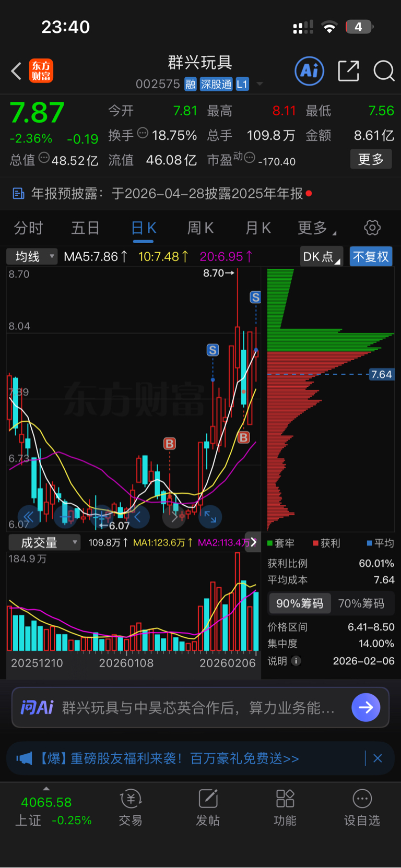Tap 总值 info icon
This screenshot has width=401, height=868.
[x=44, y=157]
